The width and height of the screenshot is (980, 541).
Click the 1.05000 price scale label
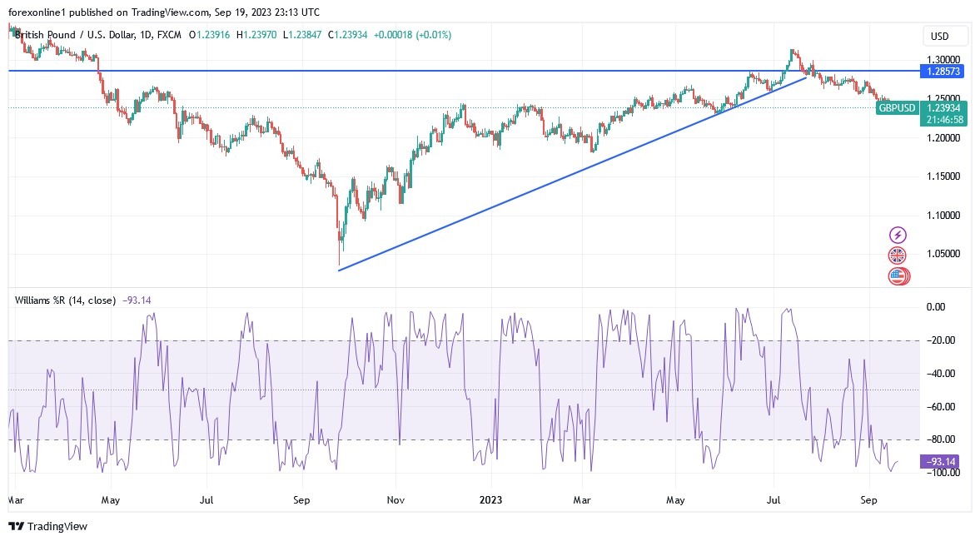pyautogui.click(x=945, y=254)
